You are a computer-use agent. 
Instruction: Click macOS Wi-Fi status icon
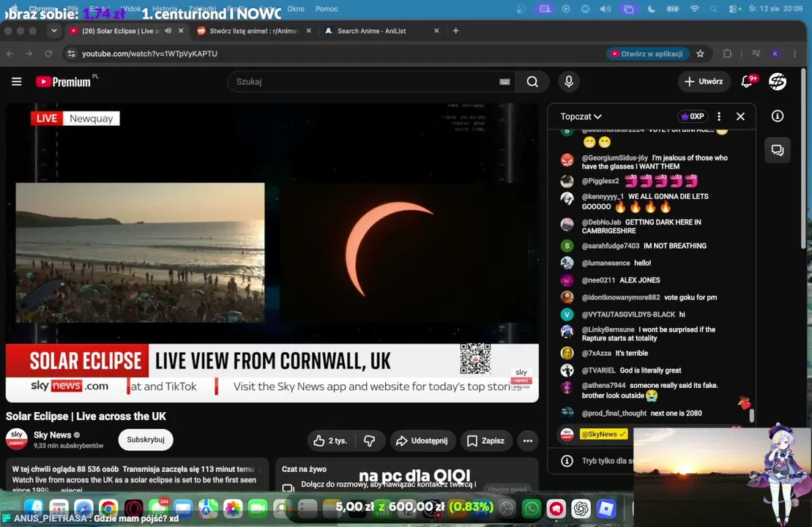694,9
